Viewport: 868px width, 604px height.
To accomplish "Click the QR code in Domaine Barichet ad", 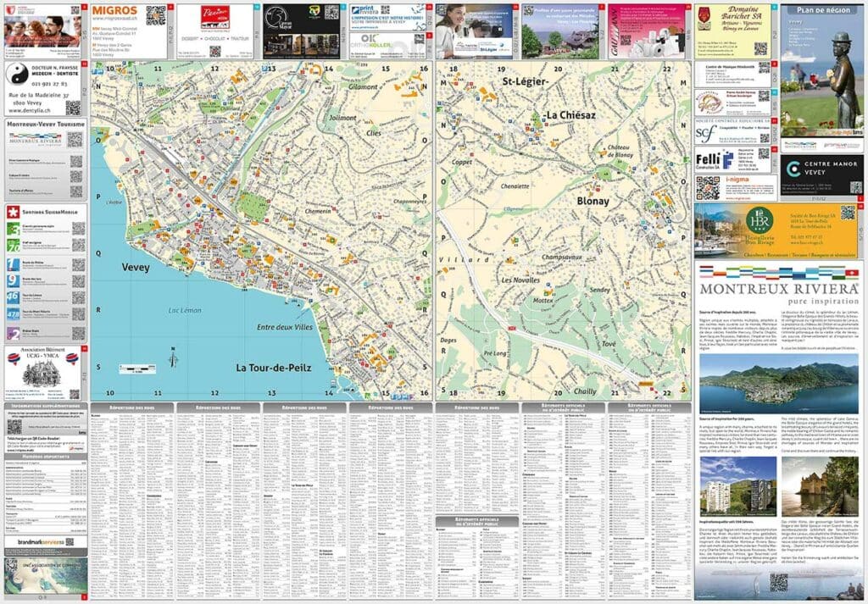I will tap(760, 48).
